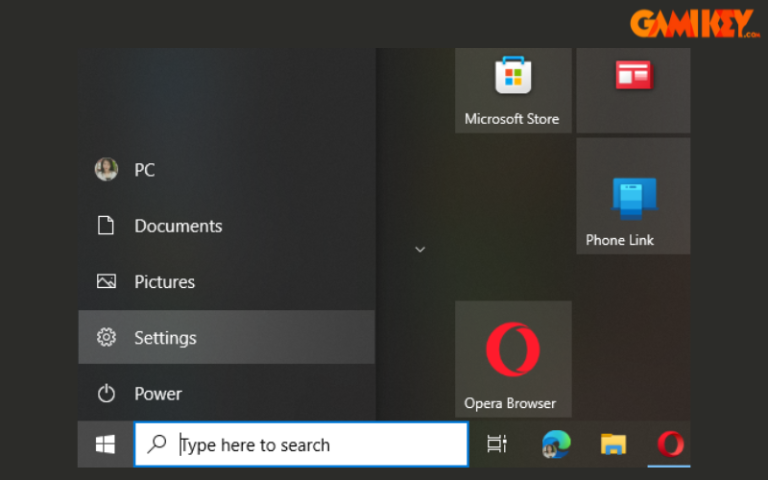Open the Opera Browser start tile
This screenshot has width=768, height=480.
(513, 359)
